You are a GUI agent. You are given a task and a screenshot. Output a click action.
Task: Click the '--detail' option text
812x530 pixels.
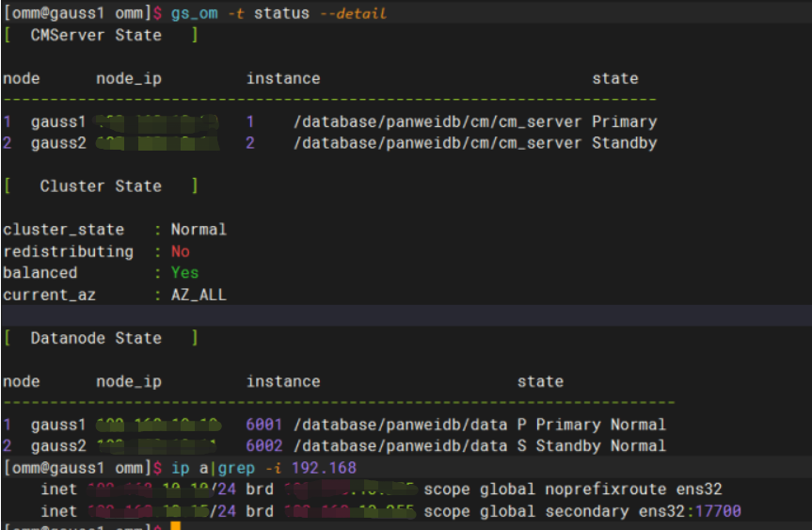pyautogui.click(x=353, y=13)
